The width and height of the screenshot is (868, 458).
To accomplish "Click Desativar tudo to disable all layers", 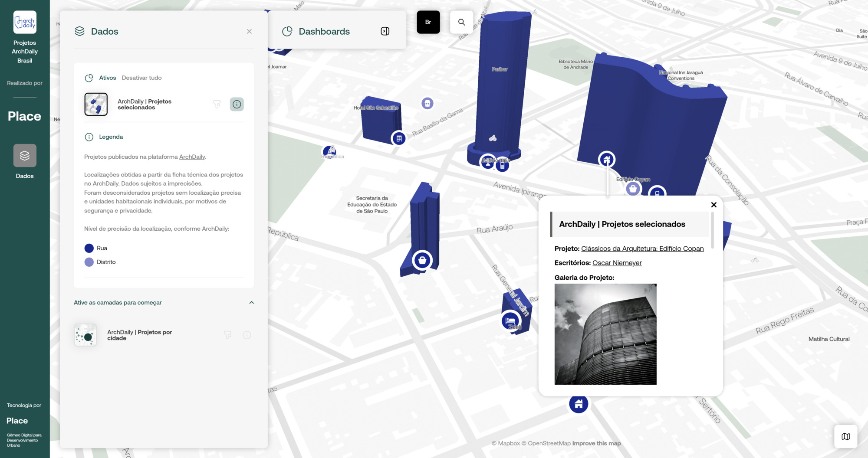I will point(141,78).
